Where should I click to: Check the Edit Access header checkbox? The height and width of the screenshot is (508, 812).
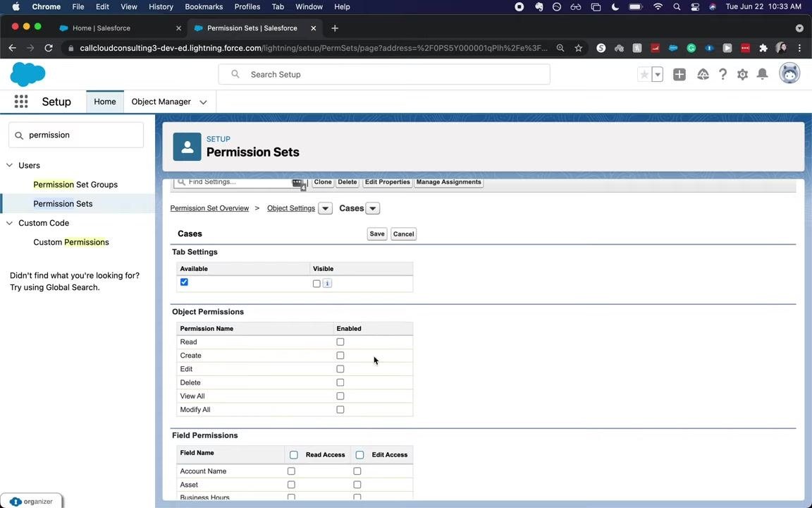tap(360, 454)
